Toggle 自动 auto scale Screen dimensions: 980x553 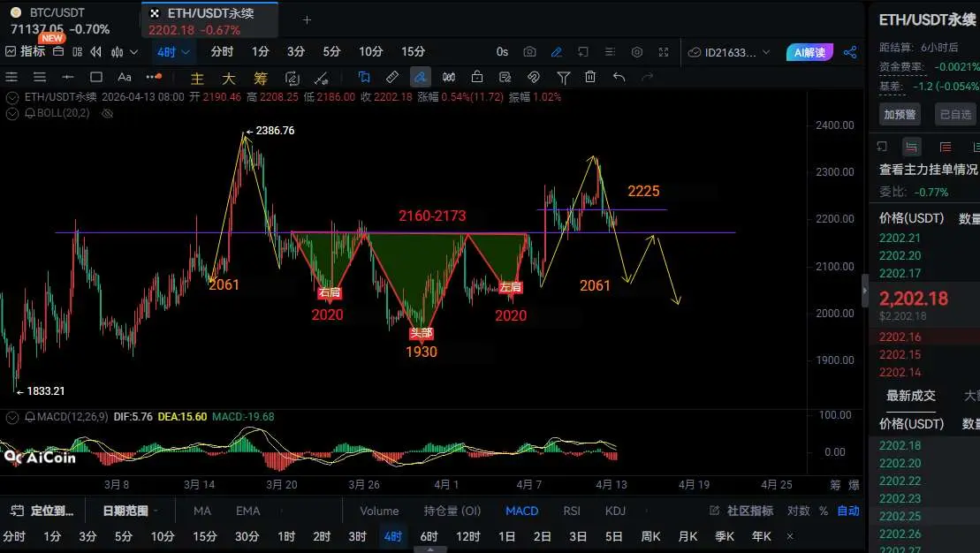pos(848,511)
